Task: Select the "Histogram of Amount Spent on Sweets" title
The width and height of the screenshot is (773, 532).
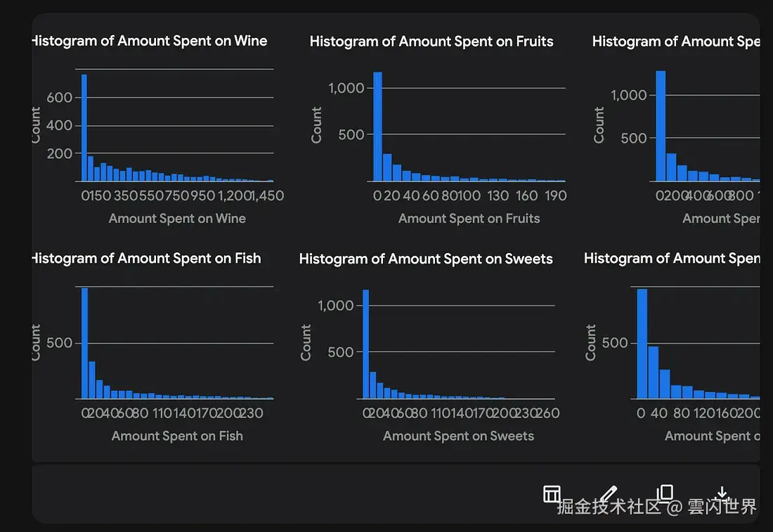Action: (426, 259)
